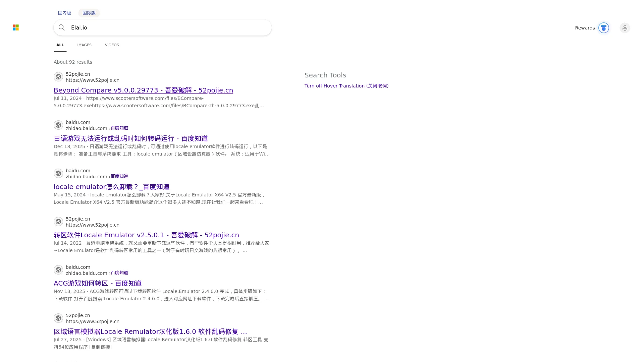644x362 pixels.
Task: Click the Microsoft logo icon
Action: coord(16,27)
